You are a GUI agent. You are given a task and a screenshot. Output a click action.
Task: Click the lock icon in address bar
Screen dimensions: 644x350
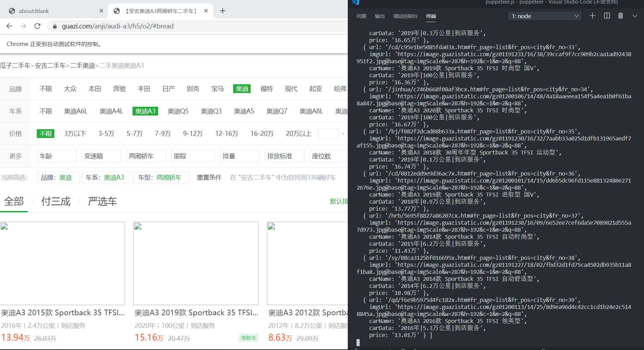55,26
